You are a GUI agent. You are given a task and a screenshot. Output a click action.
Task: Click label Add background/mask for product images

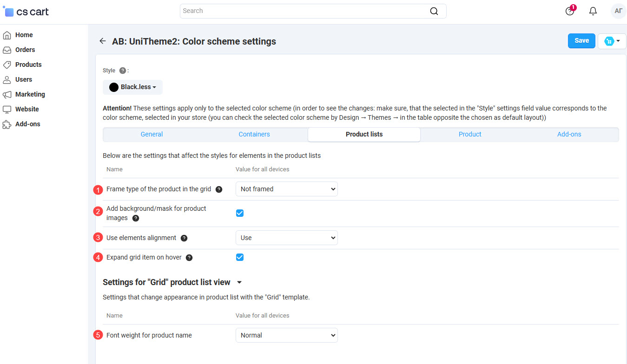tap(156, 213)
